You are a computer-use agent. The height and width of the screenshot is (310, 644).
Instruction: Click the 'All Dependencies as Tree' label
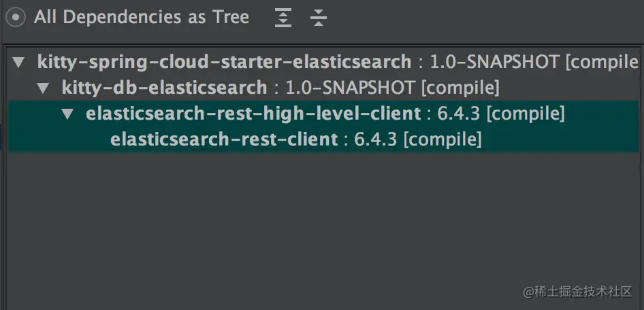pos(142,18)
